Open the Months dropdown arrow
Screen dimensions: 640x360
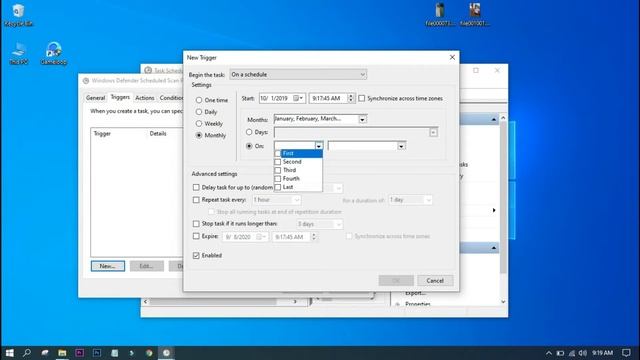pyautogui.click(x=362, y=120)
